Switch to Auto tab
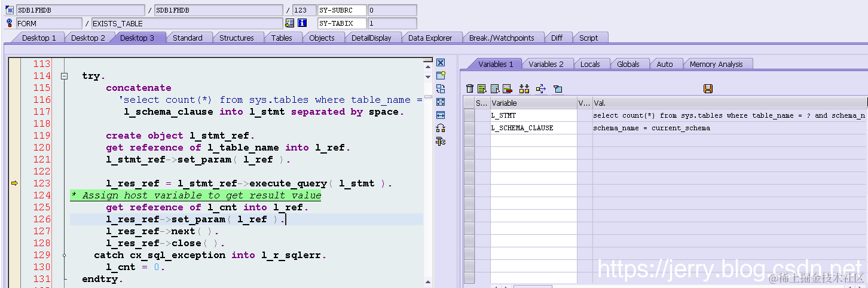 coord(665,64)
